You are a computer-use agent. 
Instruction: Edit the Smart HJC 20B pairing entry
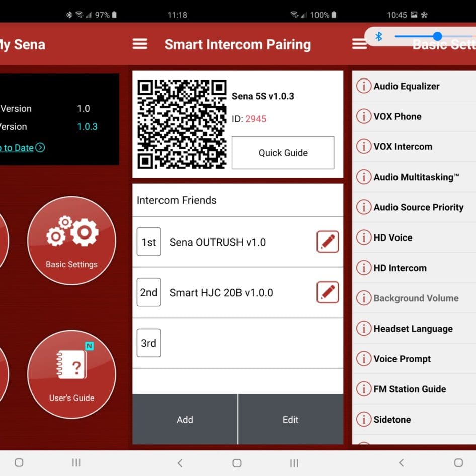(328, 292)
